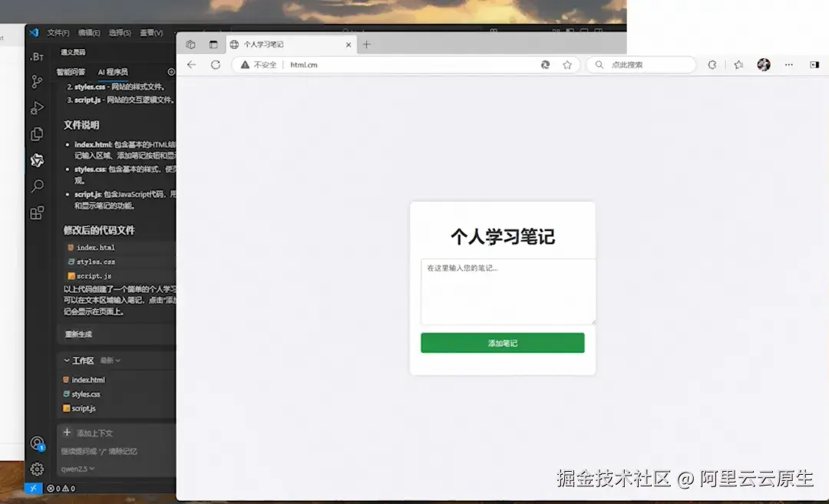Screen dimensions: 829x504
Task: Click the browser back arrow
Action: click(192, 64)
